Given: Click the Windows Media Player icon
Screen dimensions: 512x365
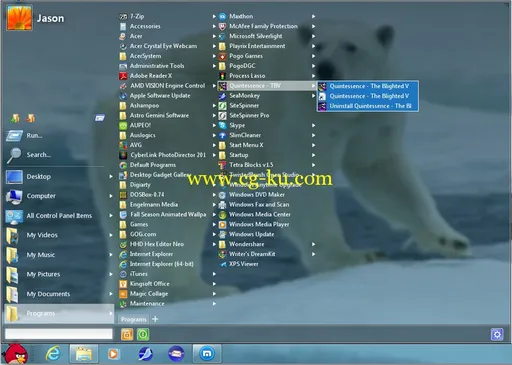Looking at the screenshot, I should [222, 224].
